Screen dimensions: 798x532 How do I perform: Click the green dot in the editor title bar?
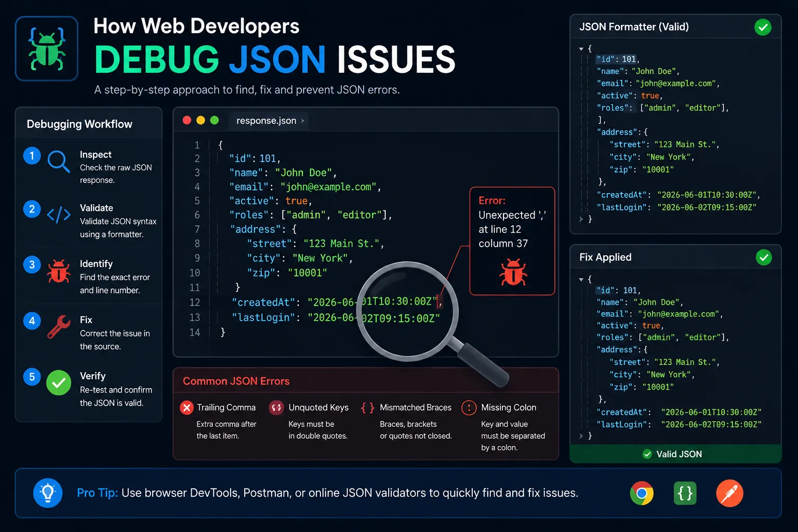[214, 121]
